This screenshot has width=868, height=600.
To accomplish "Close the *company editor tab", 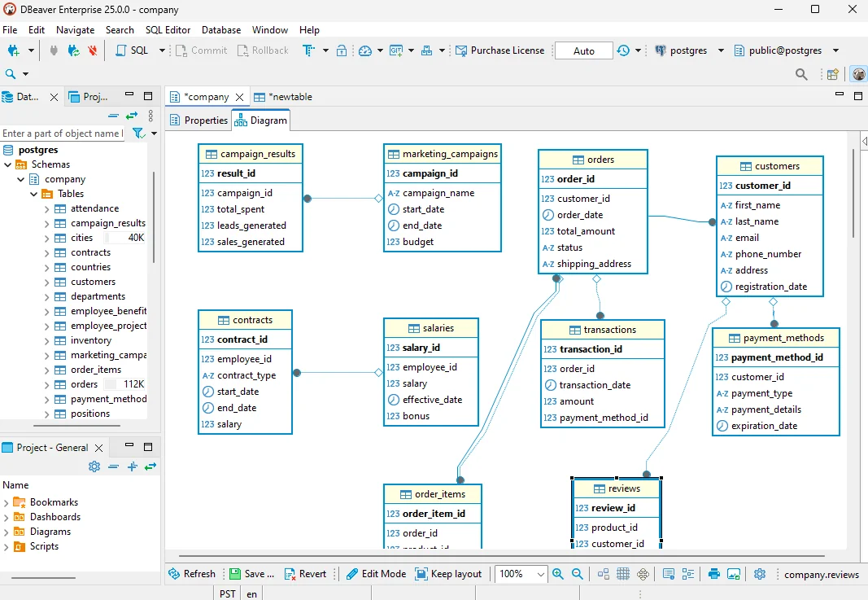I will 240,97.
